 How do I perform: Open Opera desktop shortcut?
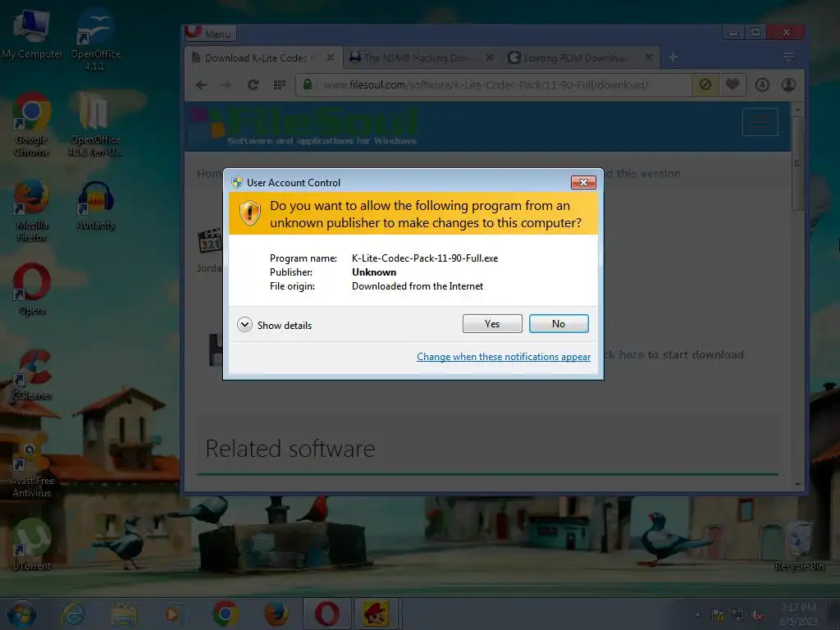[32, 290]
